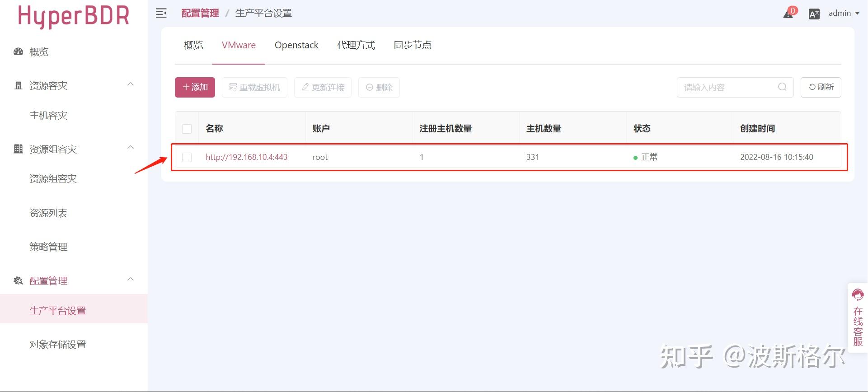Screen dimensions: 868x392
Task: Click the 添加 button
Action: click(x=195, y=87)
